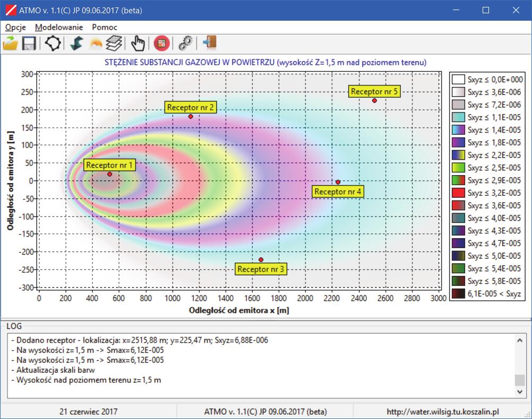Select the pointing hand tool
Screen dimensions: 532x419
(x=138, y=43)
